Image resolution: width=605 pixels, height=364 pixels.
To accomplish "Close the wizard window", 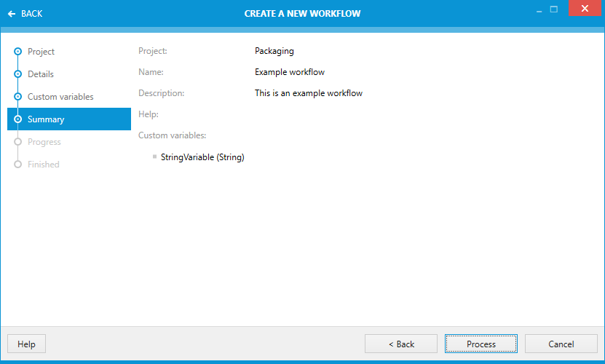I will click(x=585, y=8).
